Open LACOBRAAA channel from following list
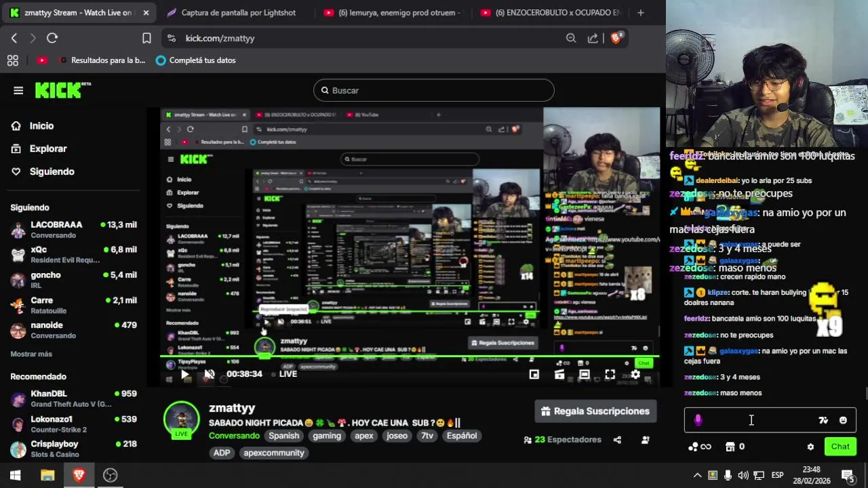This screenshot has height=488, width=868. click(x=73, y=230)
